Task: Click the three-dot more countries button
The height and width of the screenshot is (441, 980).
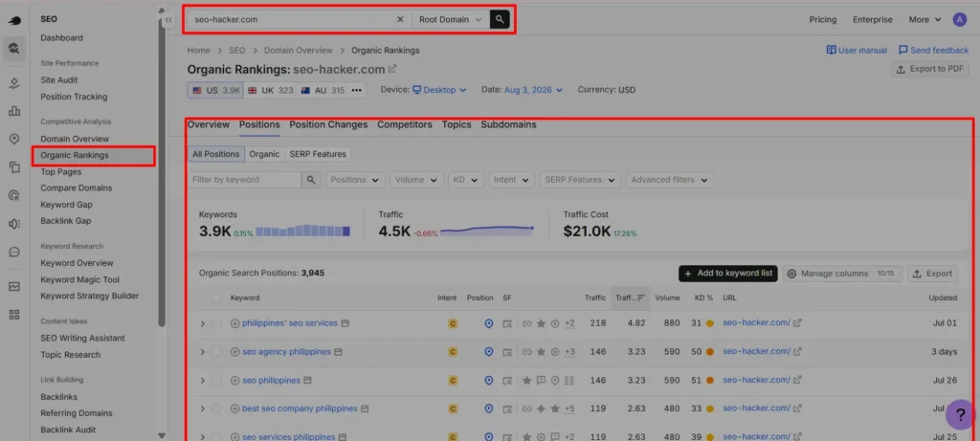Action: (x=356, y=90)
